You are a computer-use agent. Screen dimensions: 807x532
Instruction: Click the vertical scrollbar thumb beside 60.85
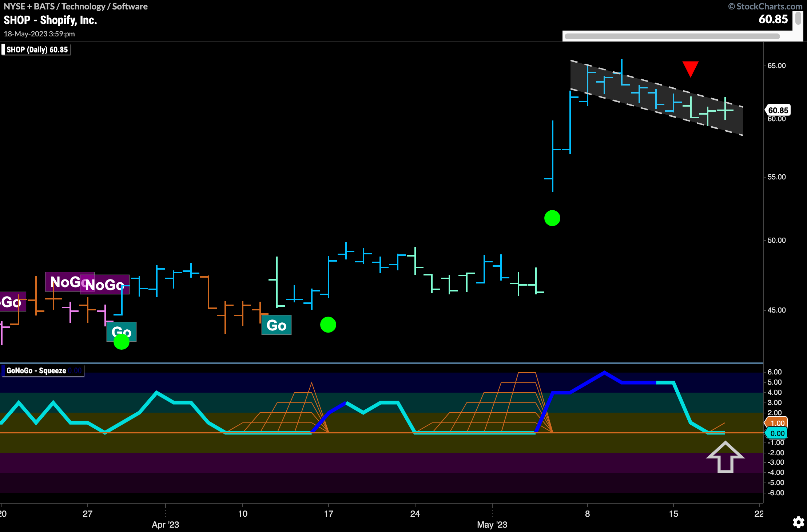pyautogui.click(x=798, y=18)
